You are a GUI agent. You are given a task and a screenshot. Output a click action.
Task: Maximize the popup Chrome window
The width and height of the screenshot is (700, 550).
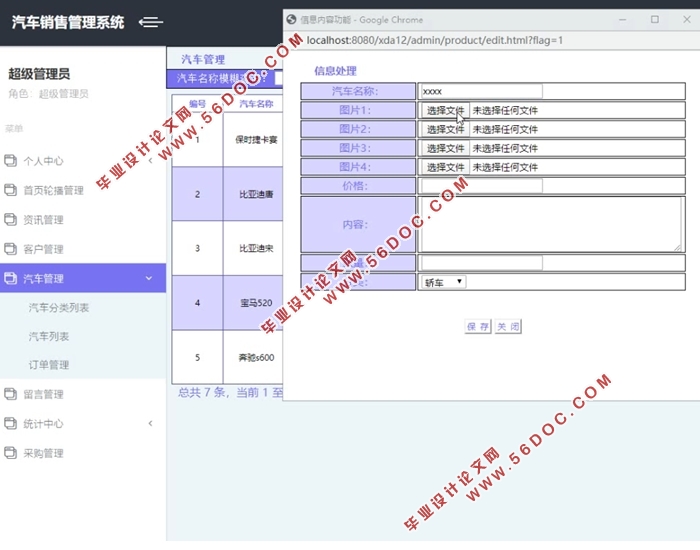[x=654, y=20]
